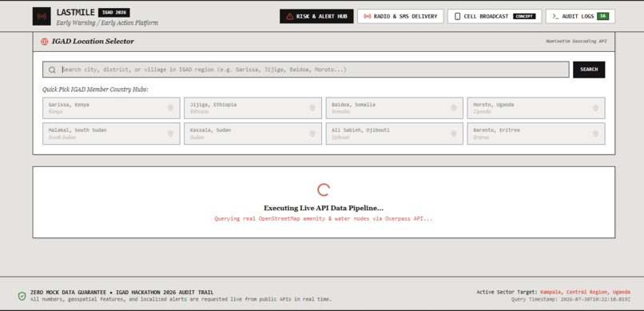Open the Audit Logs tab

click(x=580, y=17)
